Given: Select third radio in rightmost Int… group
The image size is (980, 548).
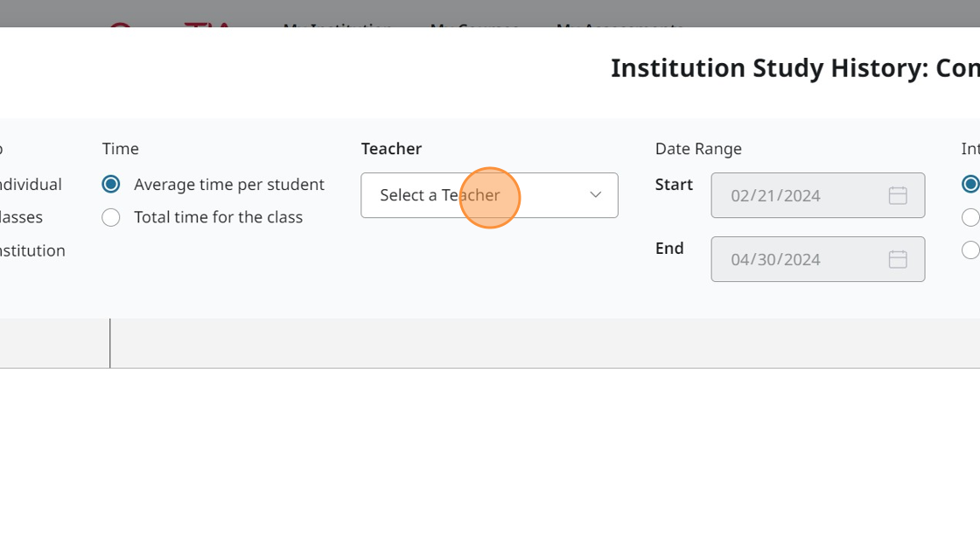Looking at the screenshot, I should (x=969, y=250).
